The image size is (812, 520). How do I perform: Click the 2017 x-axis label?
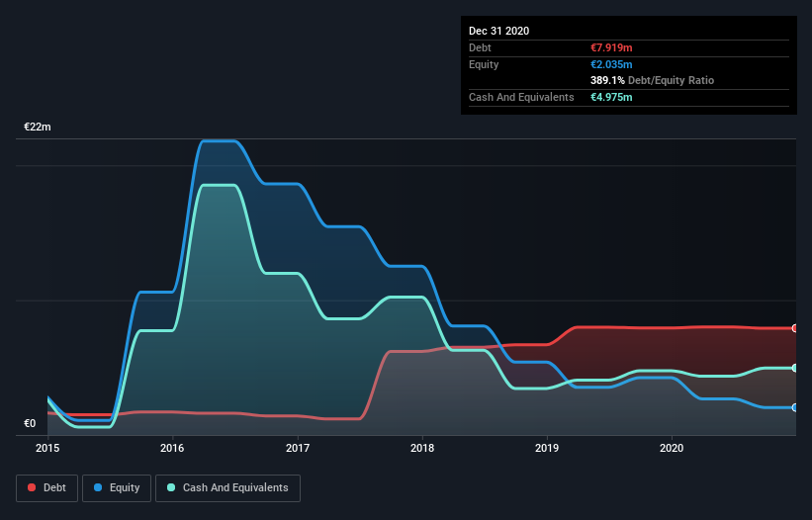[x=298, y=448]
